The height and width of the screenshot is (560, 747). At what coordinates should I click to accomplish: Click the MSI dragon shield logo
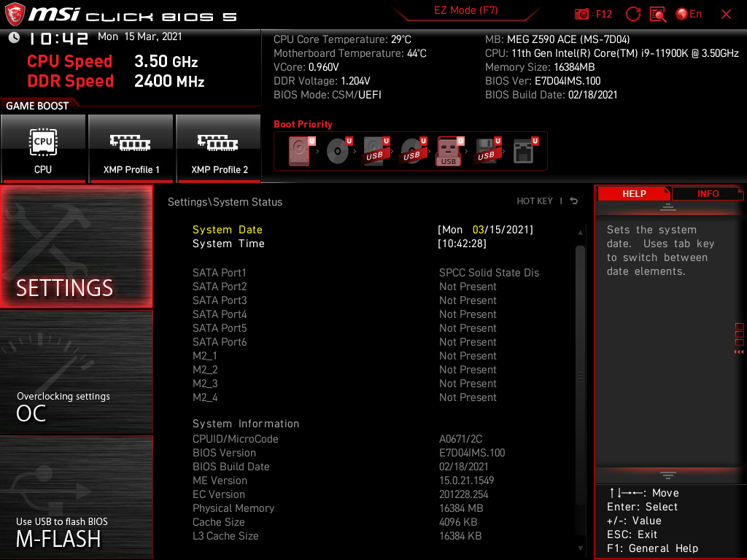(x=15, y=15)
